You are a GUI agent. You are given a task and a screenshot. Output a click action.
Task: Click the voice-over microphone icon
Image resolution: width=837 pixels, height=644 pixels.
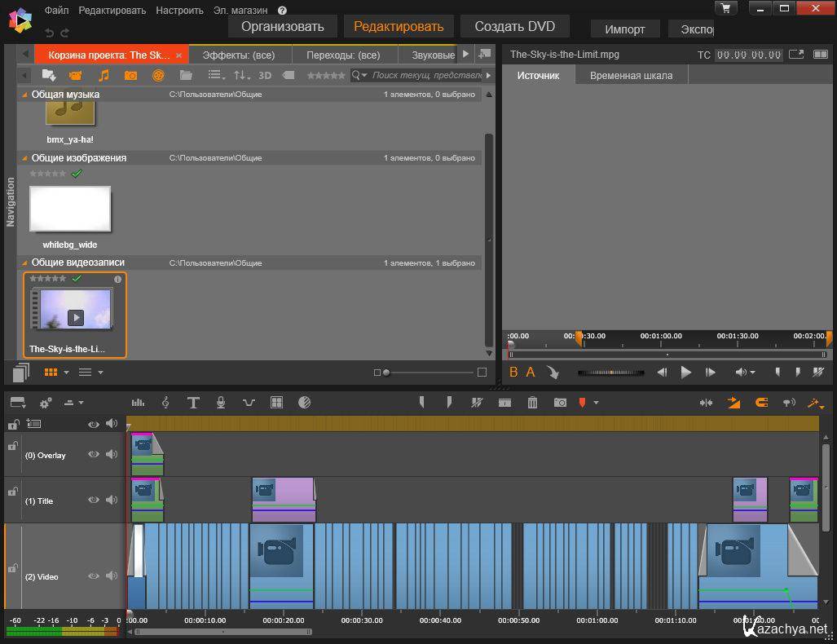(x=221, y=403)
